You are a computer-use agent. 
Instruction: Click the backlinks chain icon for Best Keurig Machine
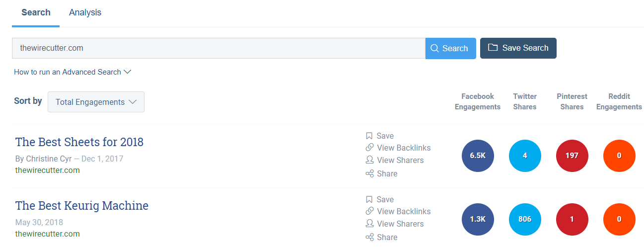369,211
